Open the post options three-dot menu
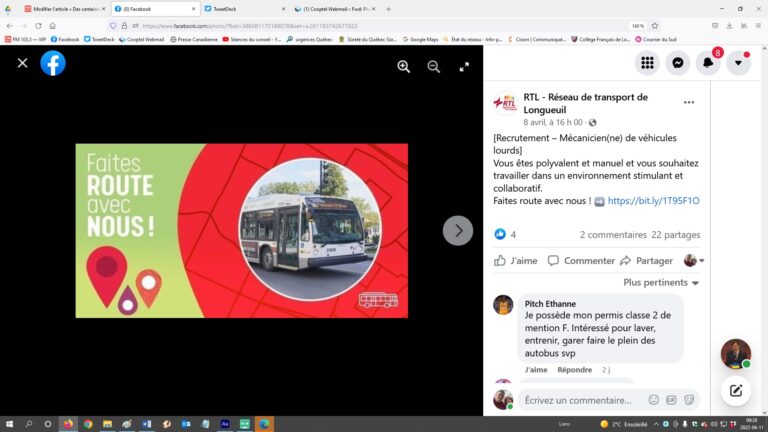 coord(688,102)
